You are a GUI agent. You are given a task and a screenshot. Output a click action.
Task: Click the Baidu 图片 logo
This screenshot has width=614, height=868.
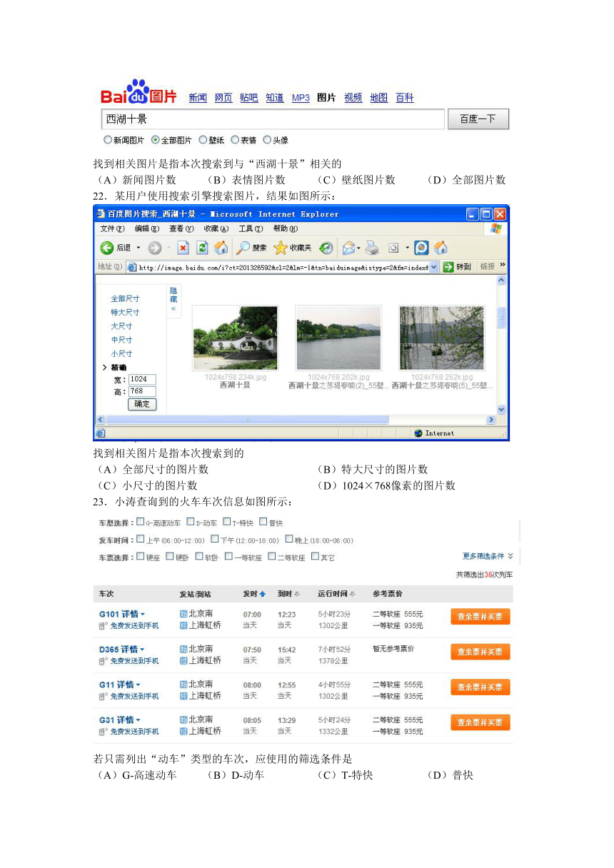pos(139,93)
